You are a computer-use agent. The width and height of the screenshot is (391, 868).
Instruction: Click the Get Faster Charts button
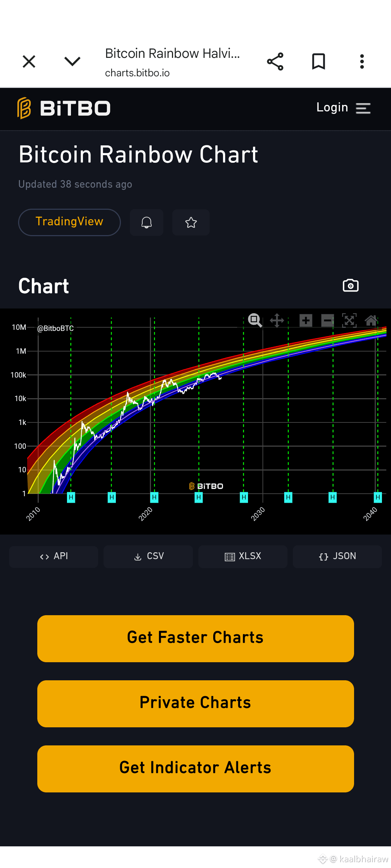(195, 639)
